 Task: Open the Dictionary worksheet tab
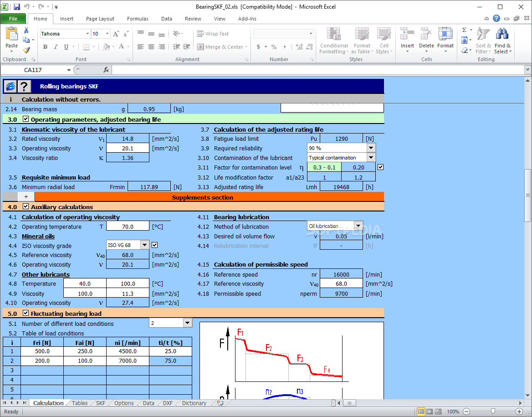pyautogui.click(x=194, y=403)
